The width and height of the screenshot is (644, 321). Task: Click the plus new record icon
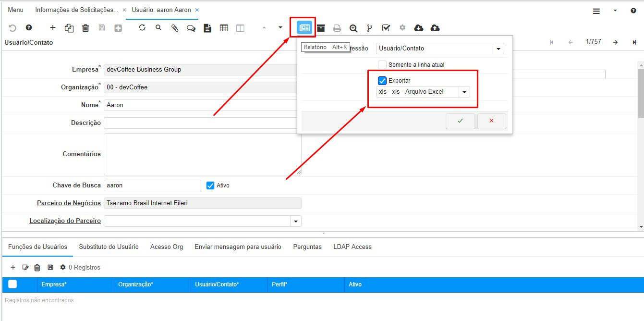click(53, 28)
